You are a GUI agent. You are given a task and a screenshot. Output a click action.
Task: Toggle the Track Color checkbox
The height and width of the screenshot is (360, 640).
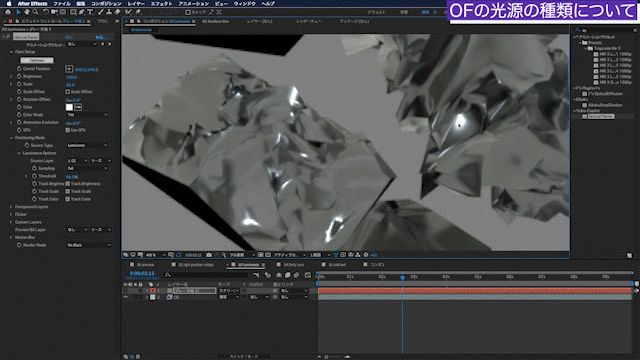click(68, 199)
